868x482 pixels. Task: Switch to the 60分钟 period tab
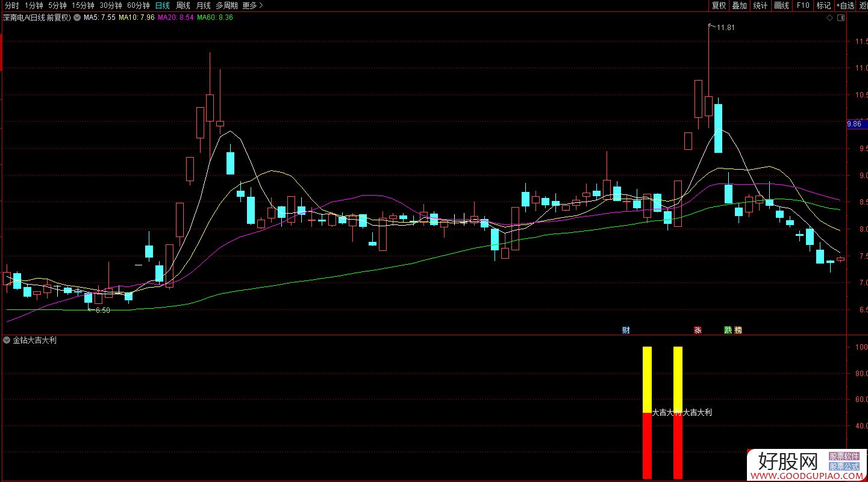coord(139,5)
